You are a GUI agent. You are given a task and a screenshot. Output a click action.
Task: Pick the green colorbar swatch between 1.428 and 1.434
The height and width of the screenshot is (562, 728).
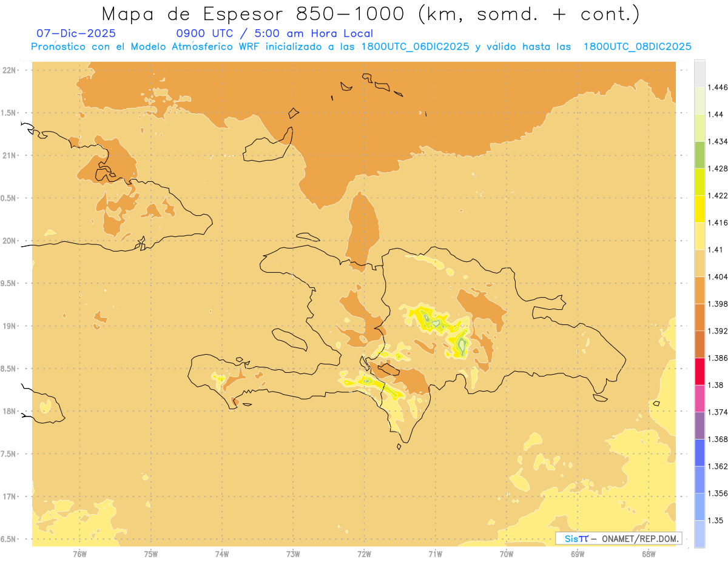click(x=699, y=155)
